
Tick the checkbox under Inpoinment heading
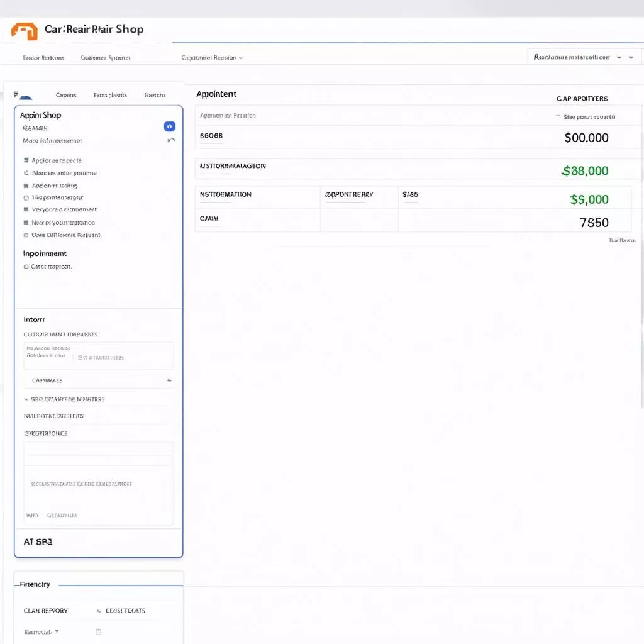coord(26,267)
